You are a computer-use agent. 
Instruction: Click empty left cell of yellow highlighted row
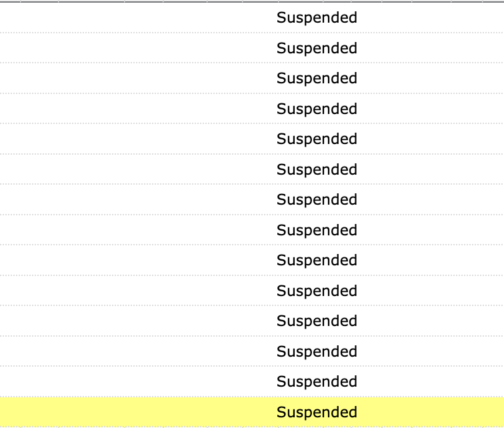point(100,412)
